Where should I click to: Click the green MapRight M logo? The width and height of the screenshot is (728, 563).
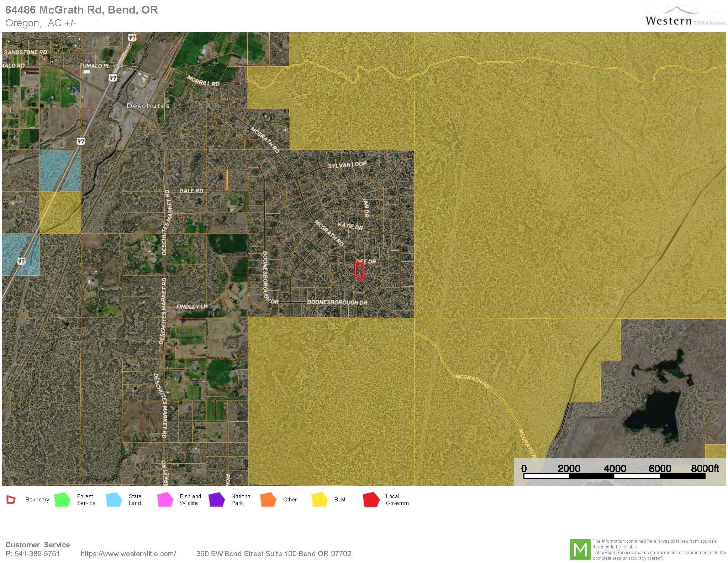point(580,550)
